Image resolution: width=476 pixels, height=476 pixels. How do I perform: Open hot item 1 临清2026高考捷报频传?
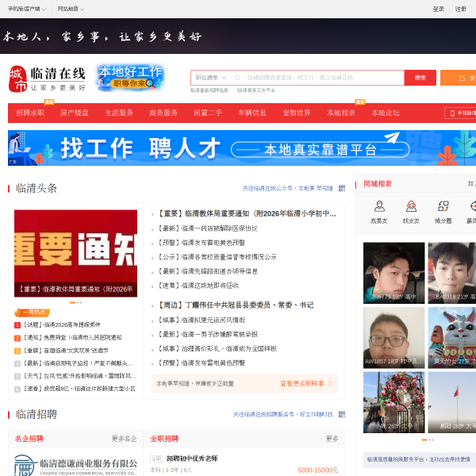(x=62, y=324)
